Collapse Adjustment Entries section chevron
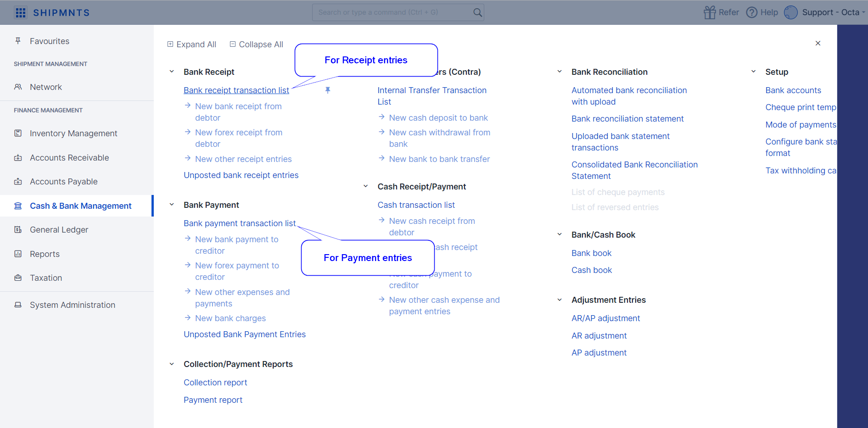Viewport: 868px width, 428px height. pos(560,300)
